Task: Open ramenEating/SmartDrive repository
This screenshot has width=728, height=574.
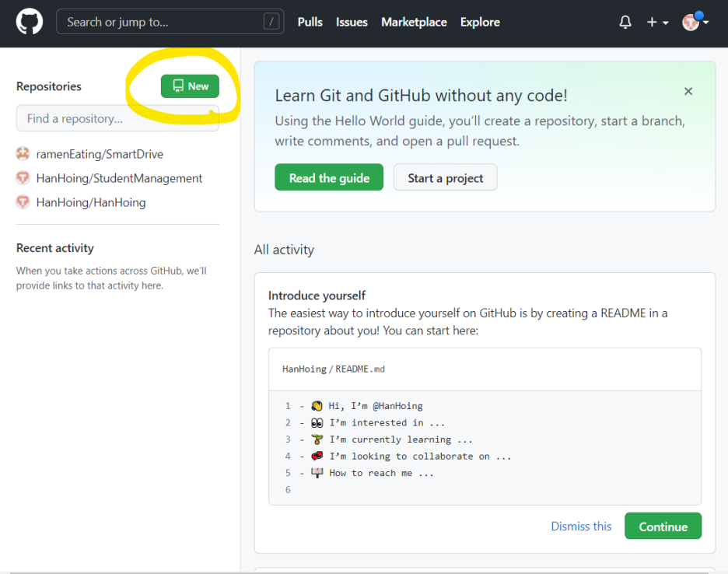Action: click(100, 154)
